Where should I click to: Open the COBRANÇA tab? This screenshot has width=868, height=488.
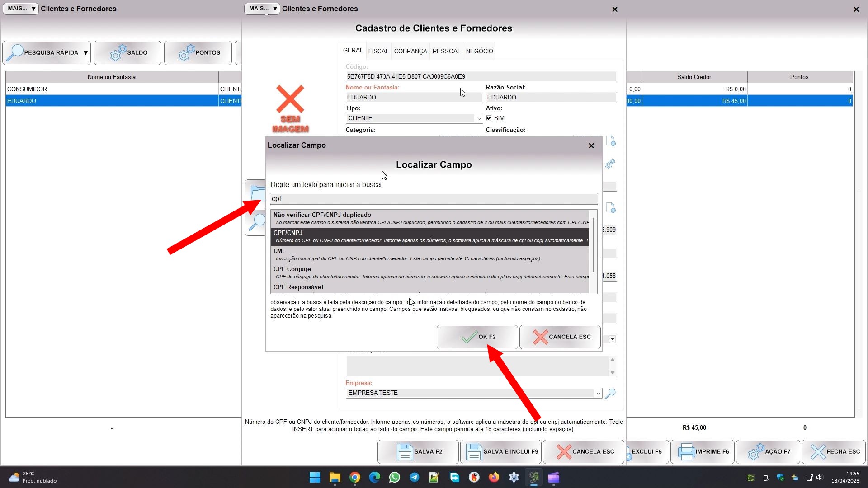(x=410, y=51)
